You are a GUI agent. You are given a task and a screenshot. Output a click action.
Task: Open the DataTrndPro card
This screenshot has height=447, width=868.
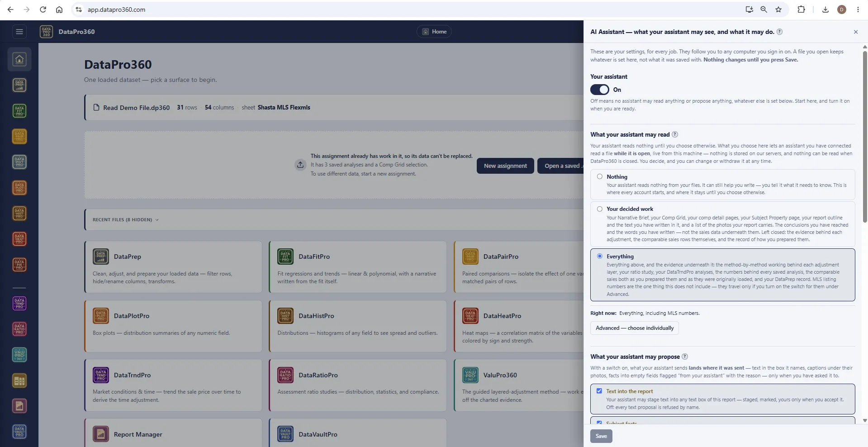click(x=173, y=385)
